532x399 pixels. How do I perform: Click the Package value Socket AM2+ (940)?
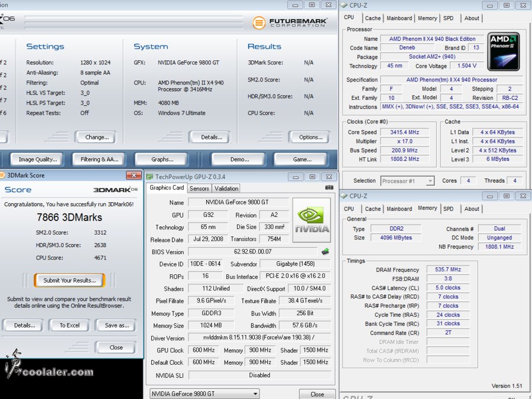(x=432, y=57)
